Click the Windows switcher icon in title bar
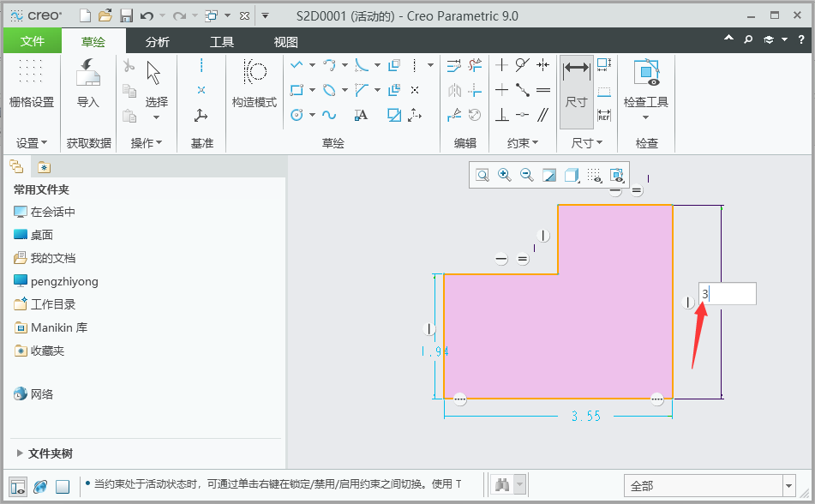Viewport: 815px width, 504px height. point(211,16)
